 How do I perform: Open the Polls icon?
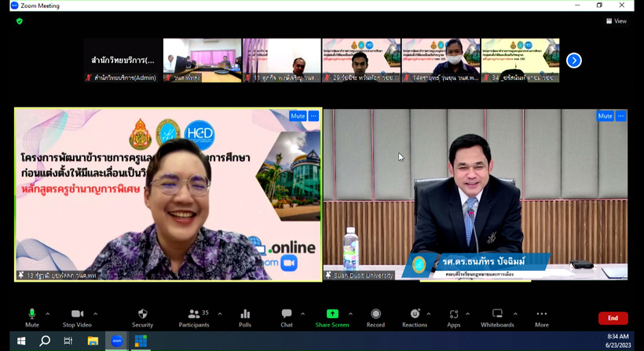(245, 317)
